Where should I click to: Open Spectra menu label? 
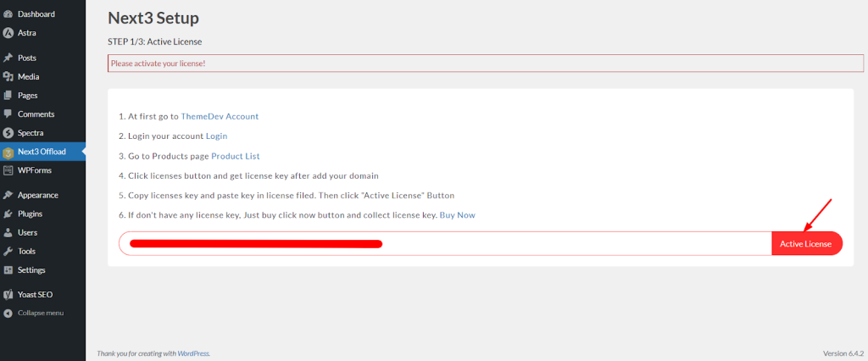point(31,133)
